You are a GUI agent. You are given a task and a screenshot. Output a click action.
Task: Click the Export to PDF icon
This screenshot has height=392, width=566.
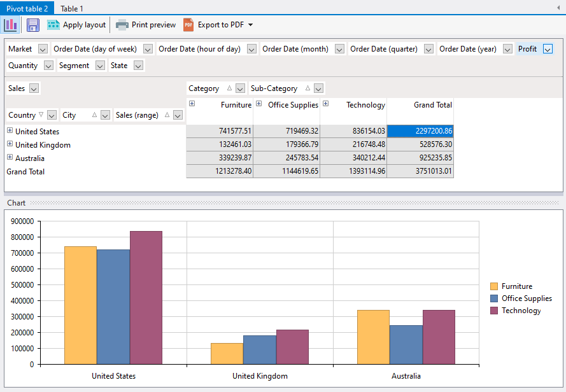pyautogui.click(x=188, y=25)
